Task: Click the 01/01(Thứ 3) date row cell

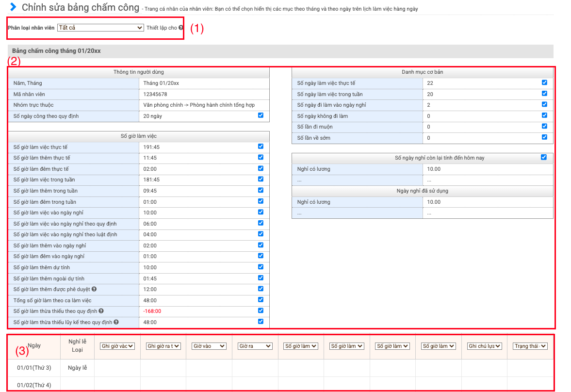Action: 34,368
